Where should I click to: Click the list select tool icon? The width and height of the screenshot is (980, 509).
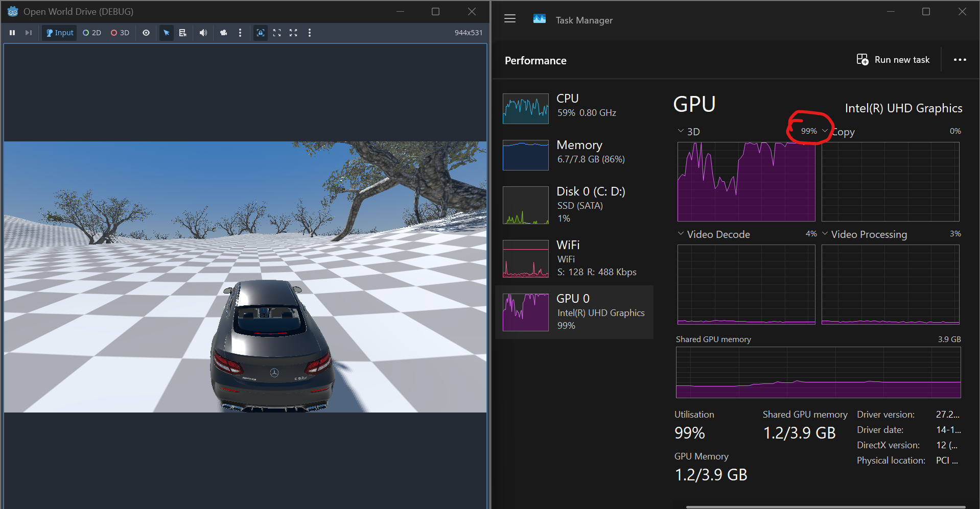click(x=183, y=33)
